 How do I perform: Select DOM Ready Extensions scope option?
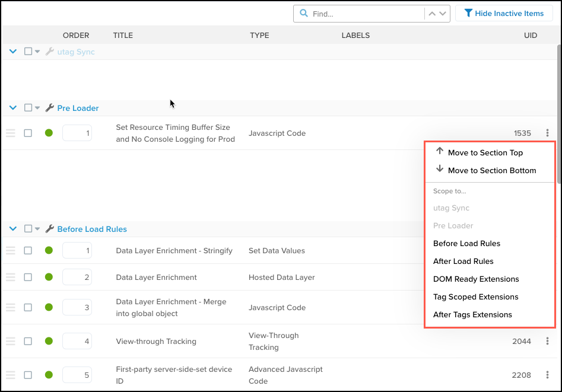pos(476,279)
